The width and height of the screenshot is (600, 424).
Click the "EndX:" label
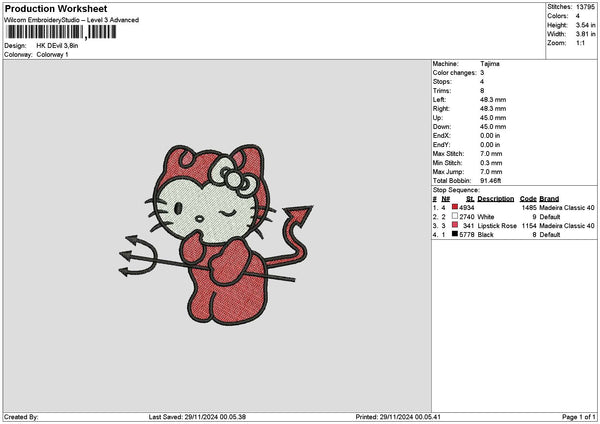(x=442, y=136)
